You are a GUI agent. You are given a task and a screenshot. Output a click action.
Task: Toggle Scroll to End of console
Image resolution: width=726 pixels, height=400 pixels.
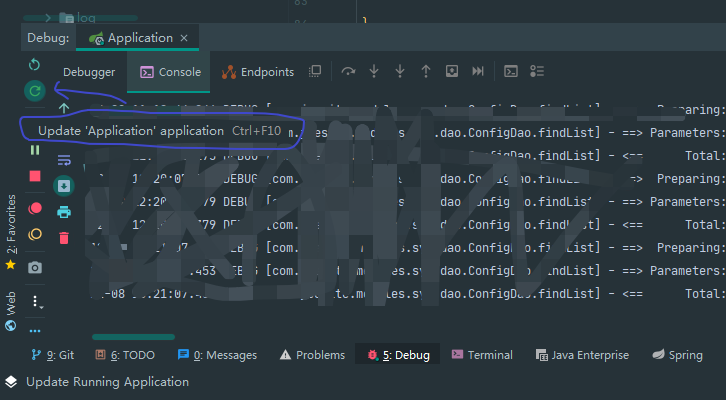coord(64,186)
